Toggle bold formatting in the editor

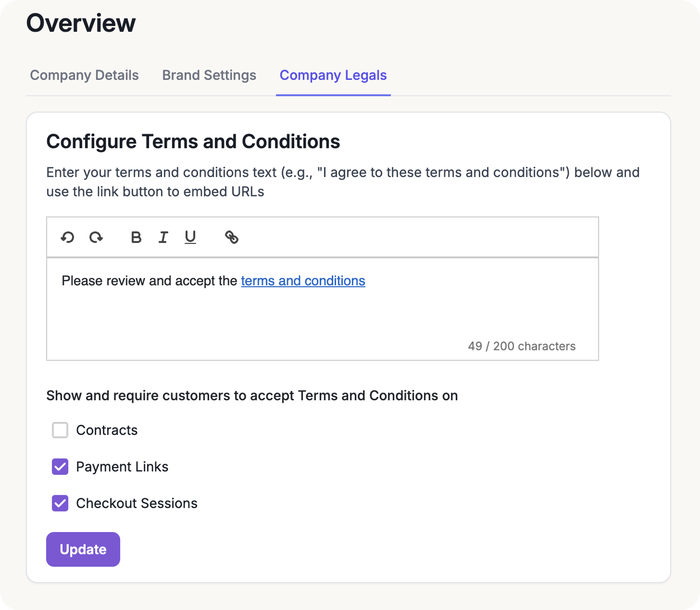(x=136, y=237)
